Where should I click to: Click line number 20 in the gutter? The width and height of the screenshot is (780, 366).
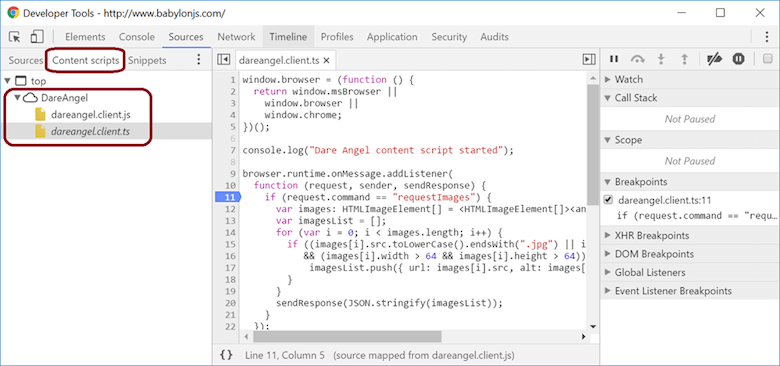pyautogui.click(x=230, y=303)
